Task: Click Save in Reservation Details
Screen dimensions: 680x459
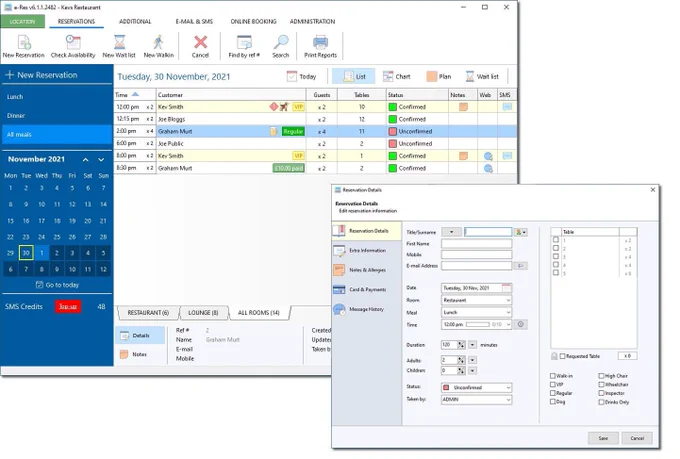Action: [603, 438]
